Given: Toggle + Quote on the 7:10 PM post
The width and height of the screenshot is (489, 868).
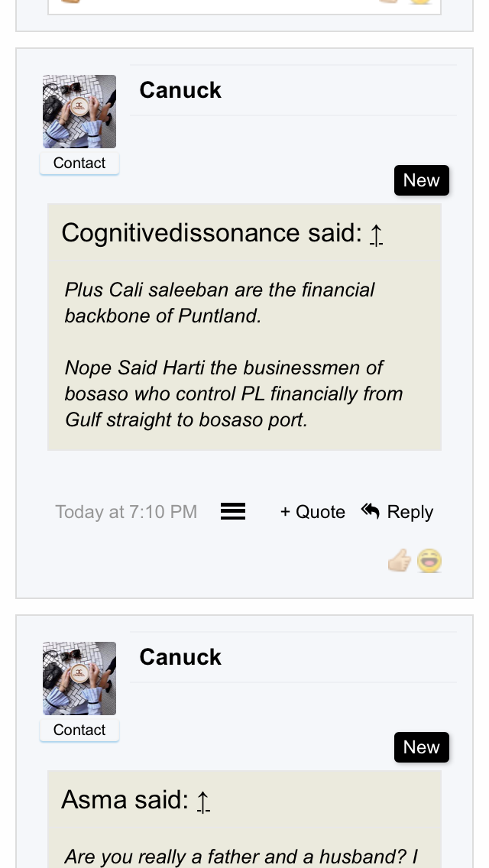Looking at the screenshot, I should [313, 512].
